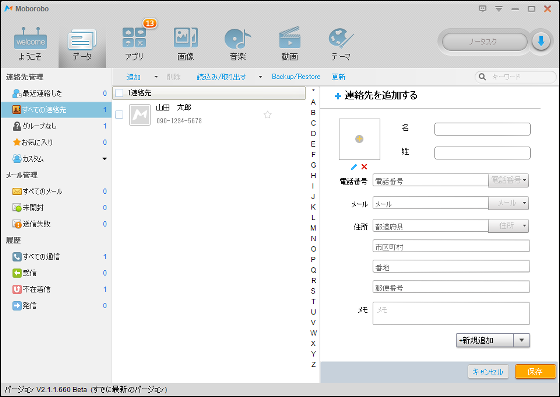Select すべてのメール all messages item
Image resolution: width=560 pixels, height=397 pixels.
pyautogui.click(x=56, y=191)
